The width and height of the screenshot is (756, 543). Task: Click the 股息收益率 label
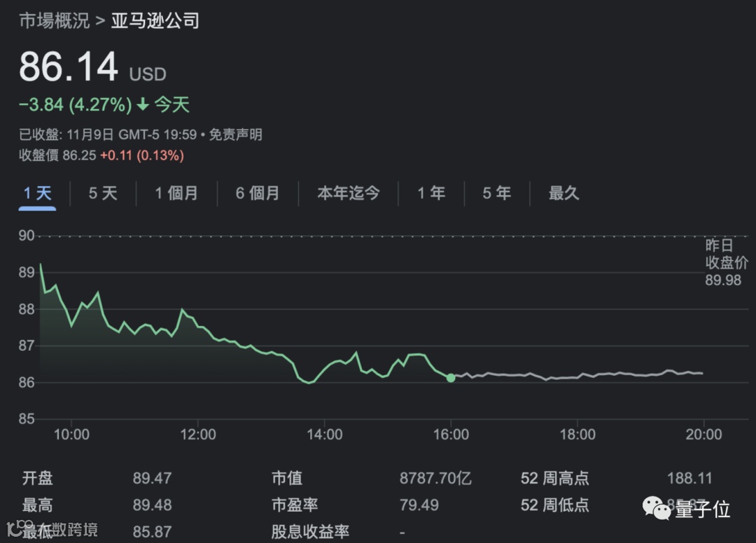310,531
